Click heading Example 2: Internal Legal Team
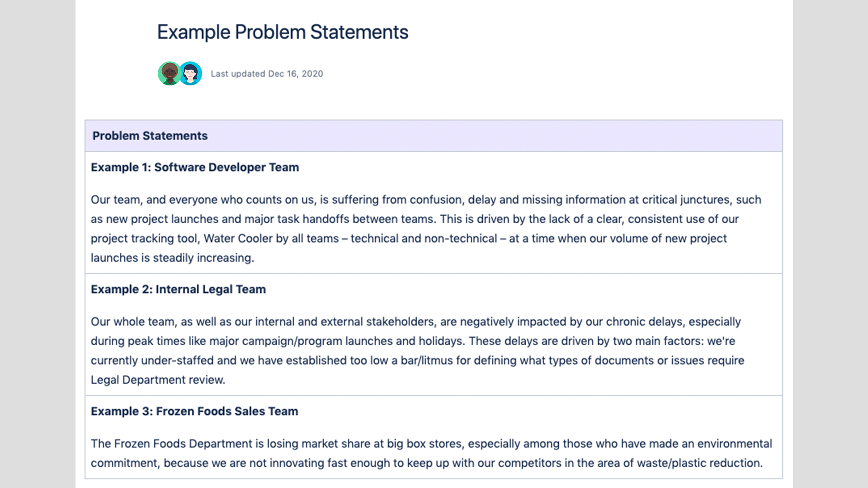Viewport: 868px width, 488px height. (178, 289)
